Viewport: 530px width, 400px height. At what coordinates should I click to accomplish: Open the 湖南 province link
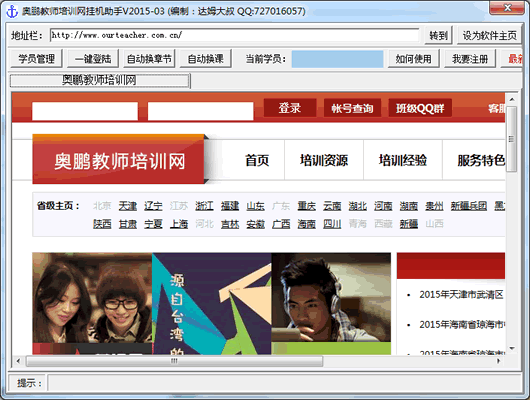(x=409, y=206)
